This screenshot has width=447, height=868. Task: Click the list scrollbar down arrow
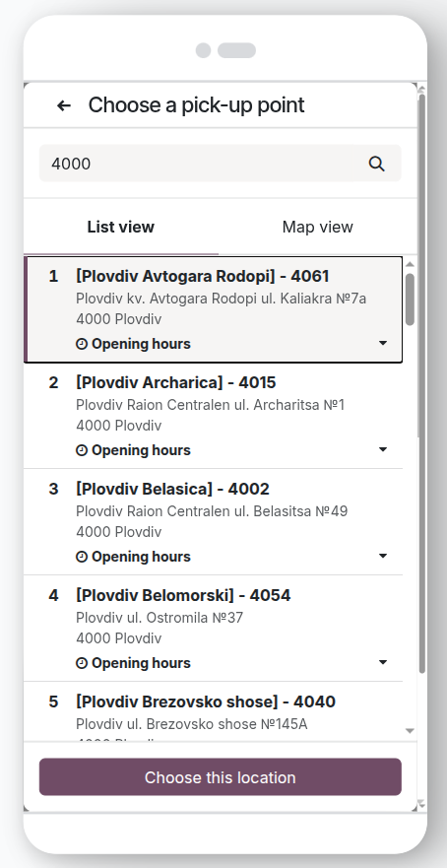(410, 731)
